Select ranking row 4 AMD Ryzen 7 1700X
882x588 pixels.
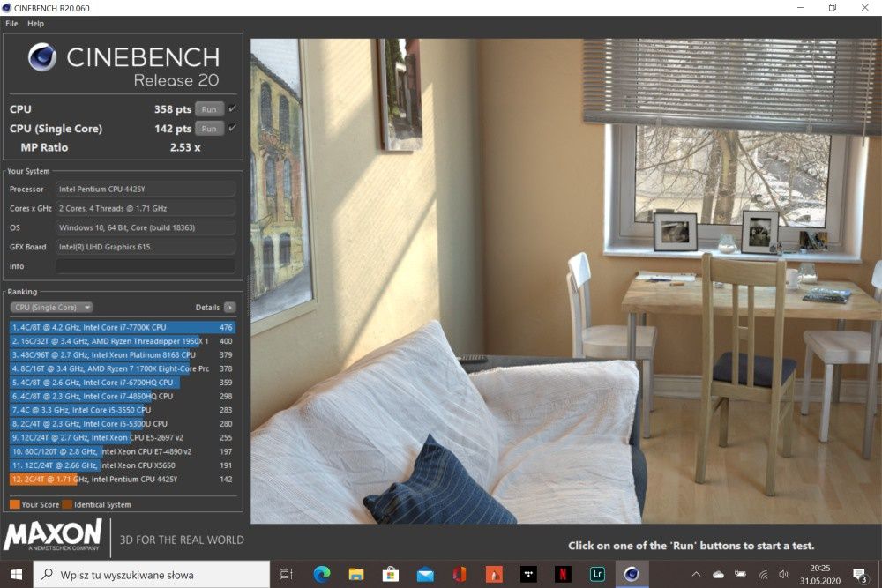click(122, 368)
